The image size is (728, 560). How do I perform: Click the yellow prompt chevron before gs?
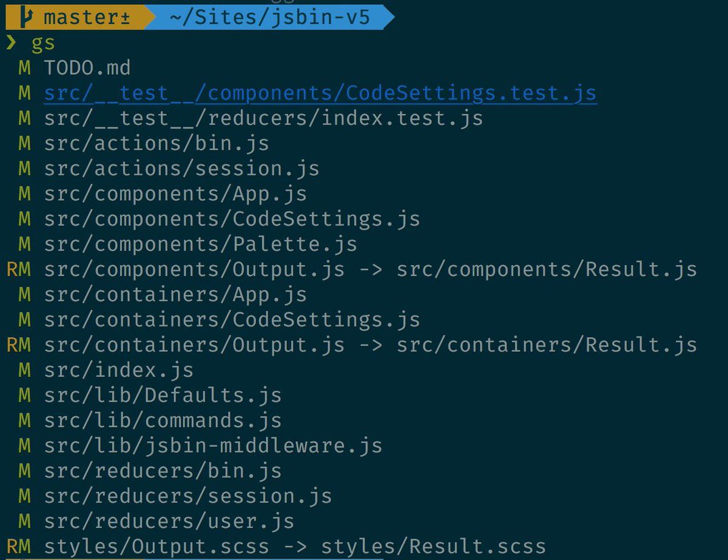point(11,43)
